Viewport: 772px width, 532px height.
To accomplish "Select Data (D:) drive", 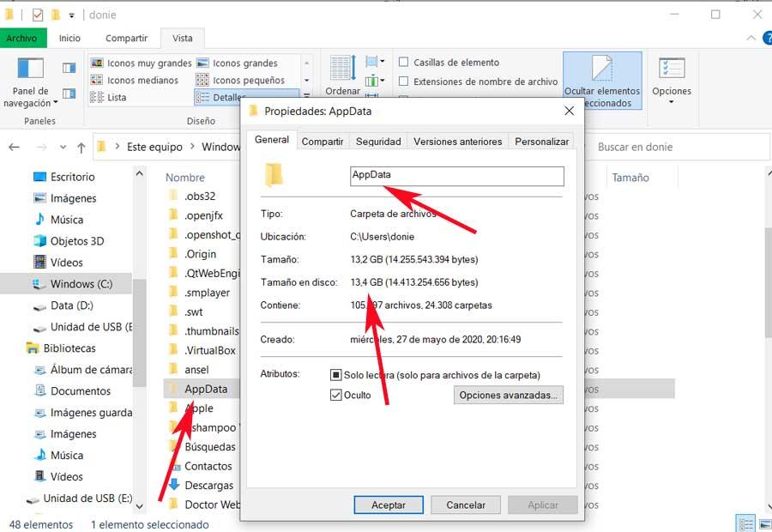I will point(72,305).
